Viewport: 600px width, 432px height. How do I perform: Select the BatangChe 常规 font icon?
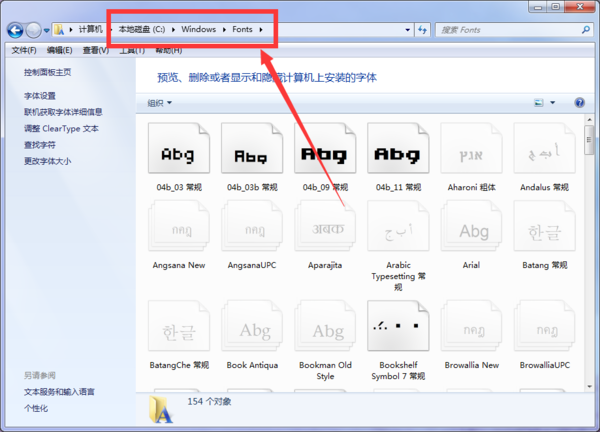[179, 326]
